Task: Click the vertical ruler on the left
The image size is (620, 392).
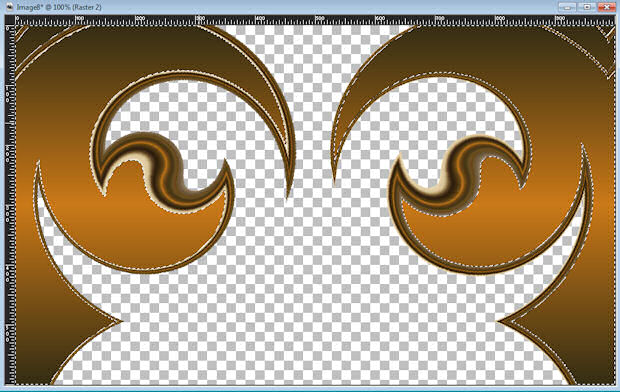Action: (10, 205)
